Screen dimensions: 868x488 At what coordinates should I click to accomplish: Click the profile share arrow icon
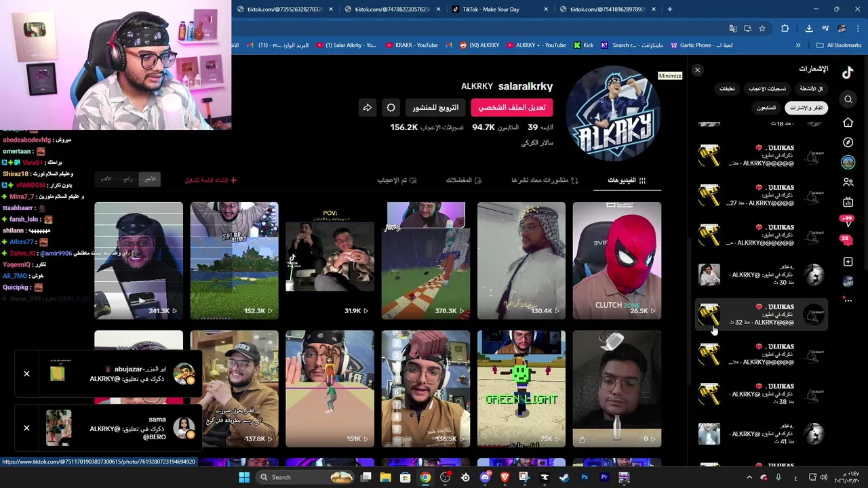pos(367,108)
